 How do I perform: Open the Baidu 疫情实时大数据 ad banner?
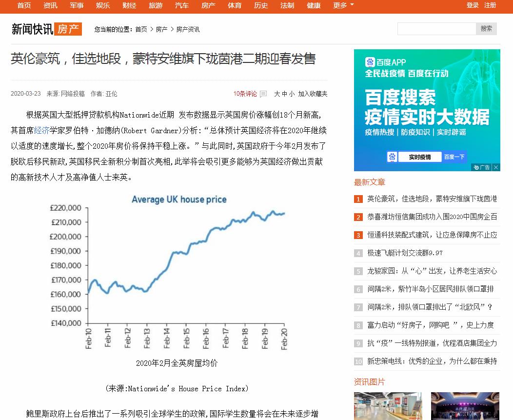click(427, 110)
